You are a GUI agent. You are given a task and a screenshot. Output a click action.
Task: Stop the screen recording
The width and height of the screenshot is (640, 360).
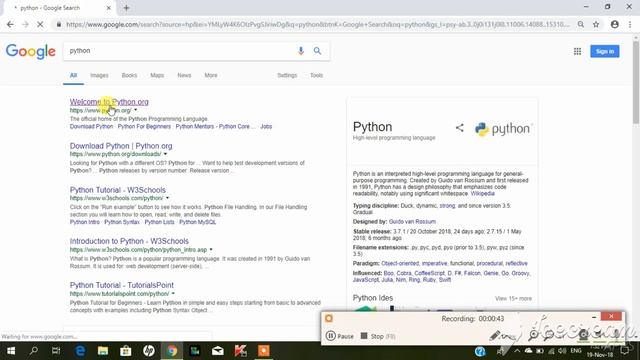pos(378,336)
